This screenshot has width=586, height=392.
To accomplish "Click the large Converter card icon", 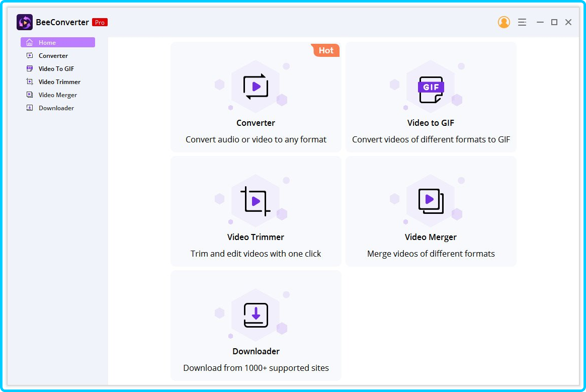I will [256, 87].
